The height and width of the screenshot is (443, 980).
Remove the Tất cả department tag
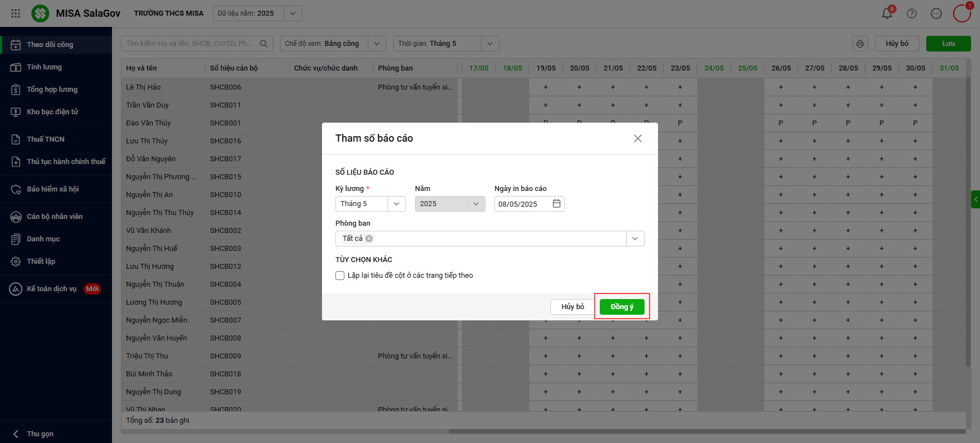(x=369, y=239)
